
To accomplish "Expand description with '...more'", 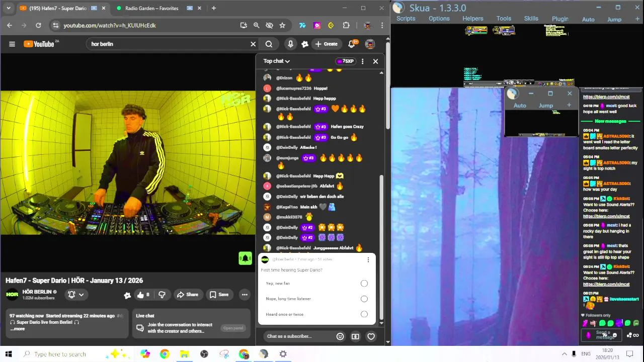I will click(x=18, y=329).
